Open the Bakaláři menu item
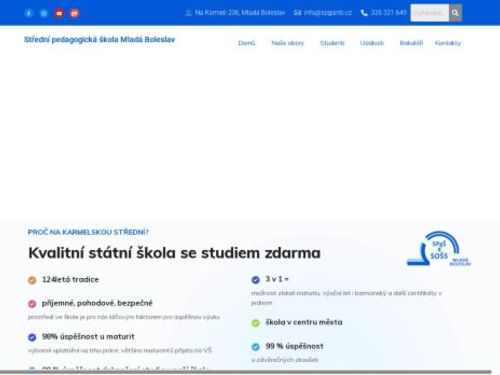Screen dimensions: 500x375 [411, 43]
